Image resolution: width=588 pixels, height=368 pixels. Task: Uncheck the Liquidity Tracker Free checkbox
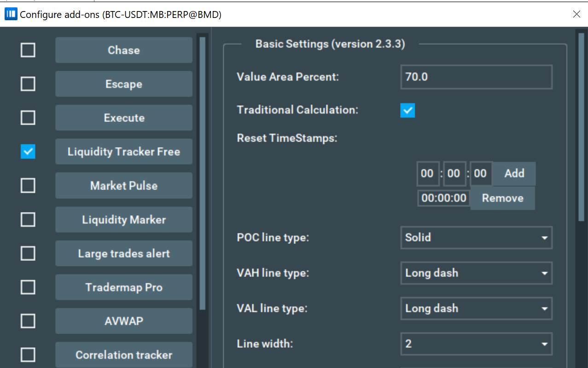28,151
